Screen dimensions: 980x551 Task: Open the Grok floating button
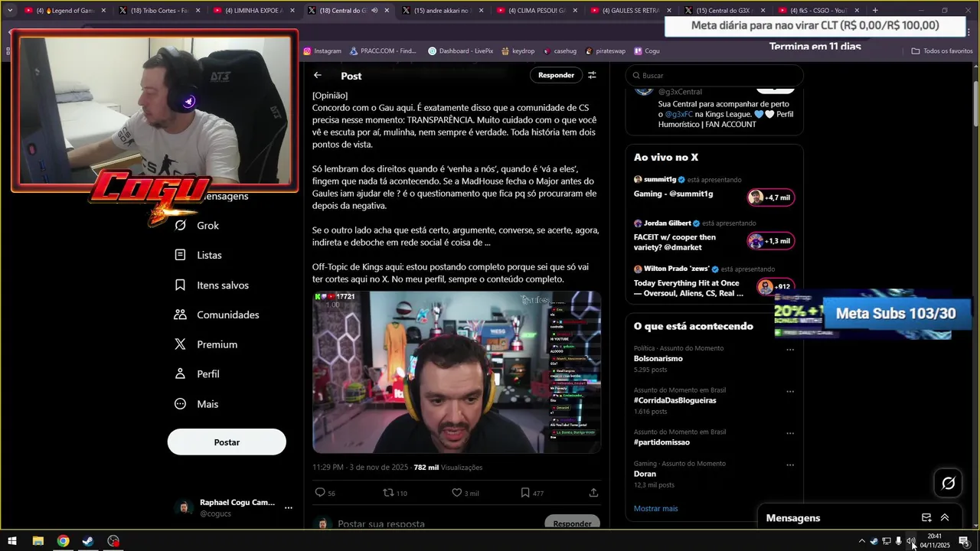point(949,483)
